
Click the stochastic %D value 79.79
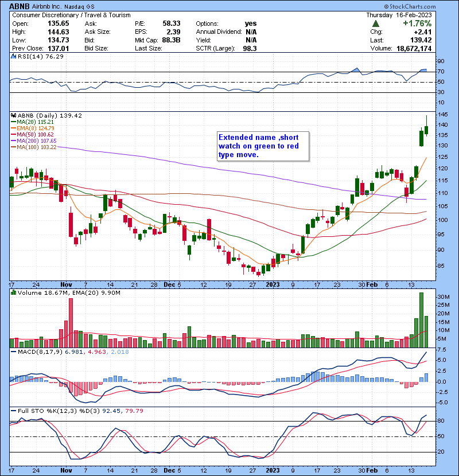(134, 411)
